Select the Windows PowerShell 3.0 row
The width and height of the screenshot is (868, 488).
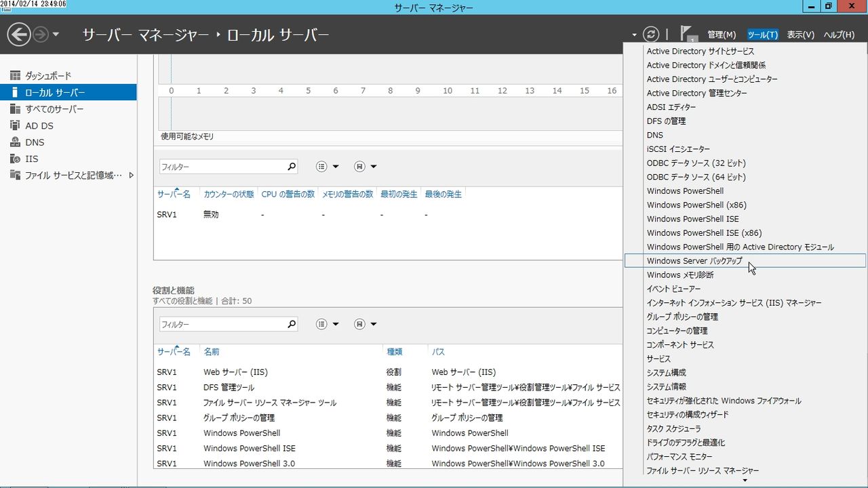coord(388,464)
